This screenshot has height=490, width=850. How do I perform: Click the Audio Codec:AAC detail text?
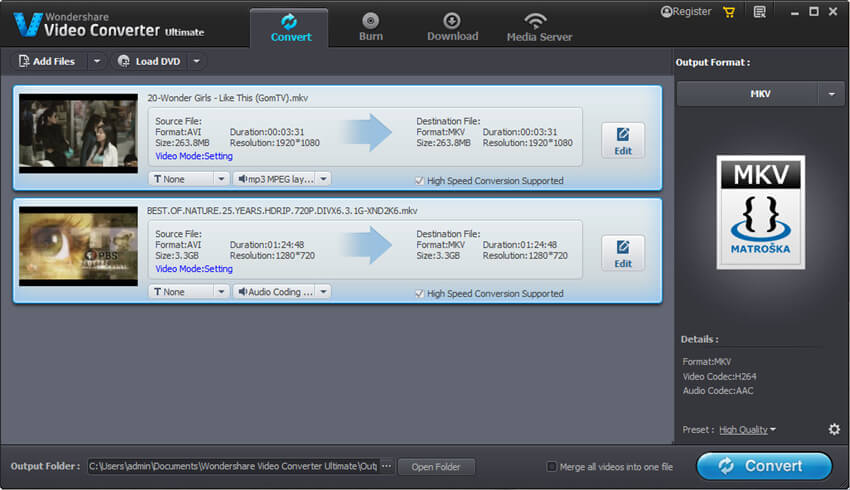[718, 391]
